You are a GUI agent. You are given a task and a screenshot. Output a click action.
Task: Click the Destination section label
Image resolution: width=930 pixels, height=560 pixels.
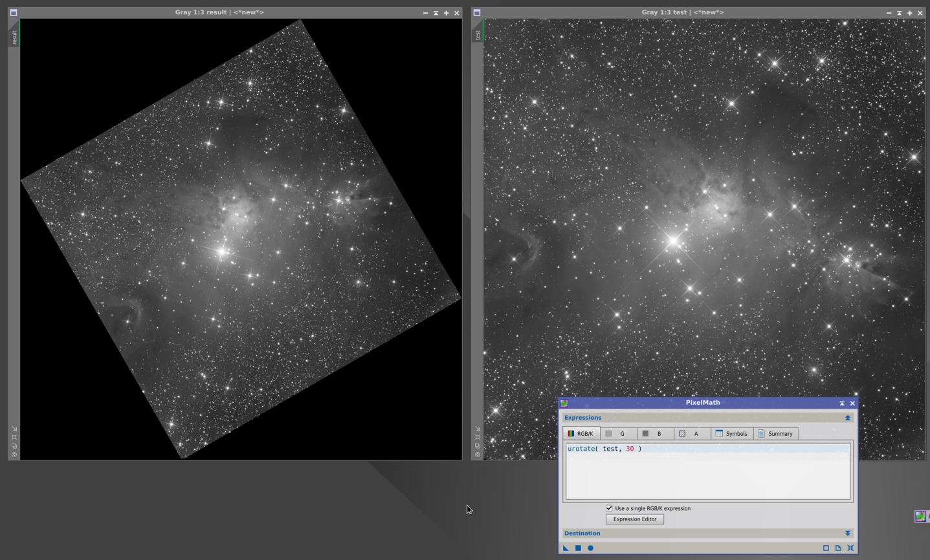582,533
